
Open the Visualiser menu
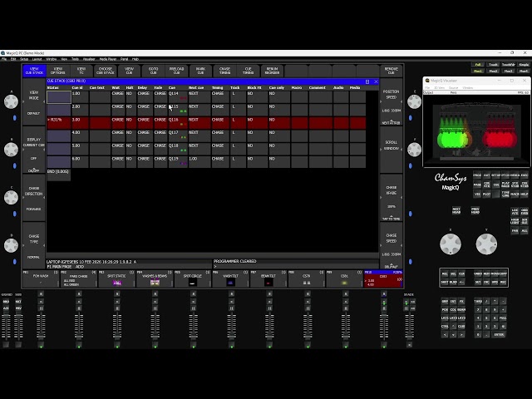click(89, 59)
